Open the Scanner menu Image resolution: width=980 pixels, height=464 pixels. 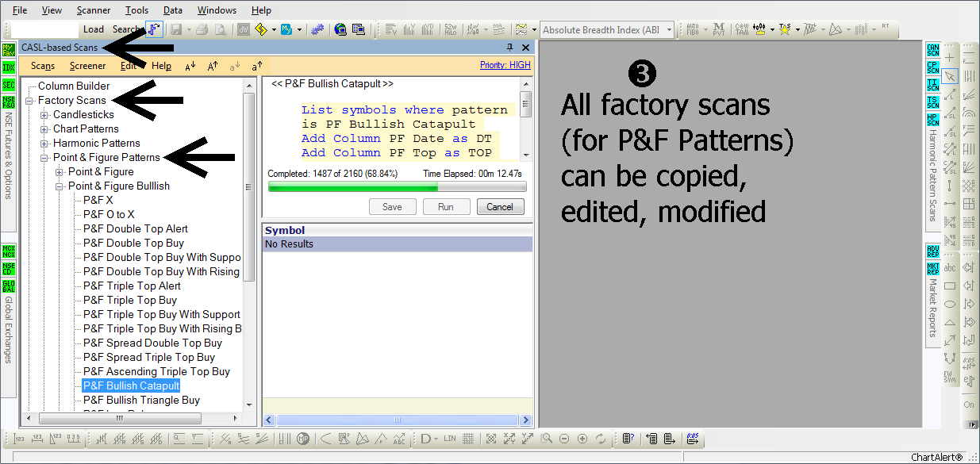pyautogui.click(x=94, y=10)
